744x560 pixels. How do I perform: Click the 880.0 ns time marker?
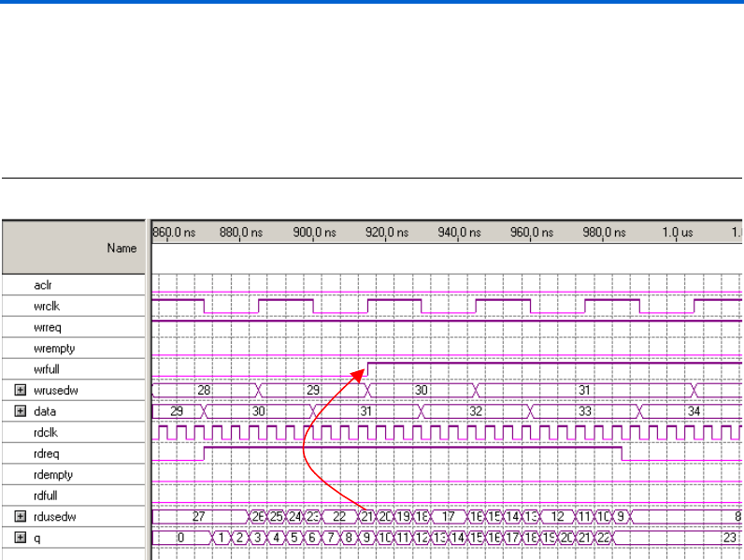click(241, 233)
